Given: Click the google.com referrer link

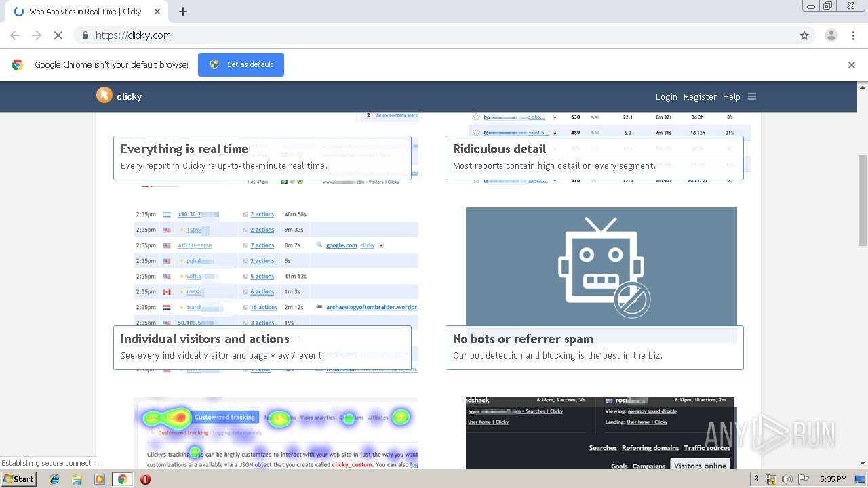Looking at the screenshot, I should 341,245.
